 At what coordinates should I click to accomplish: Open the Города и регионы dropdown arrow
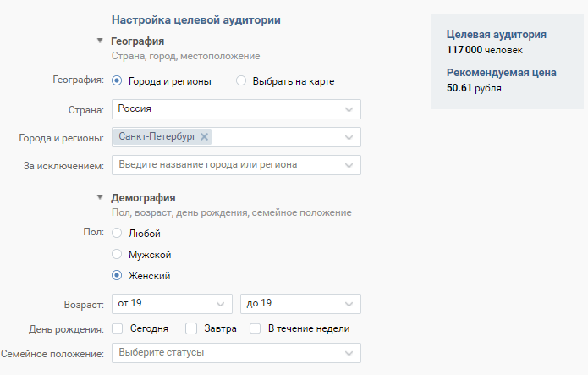coord(349,137)
